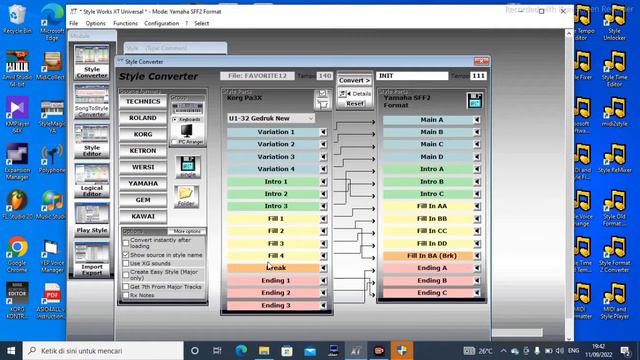Click the Reset button
The height and width of the screenshot is (360, 640).
[355, 104]
